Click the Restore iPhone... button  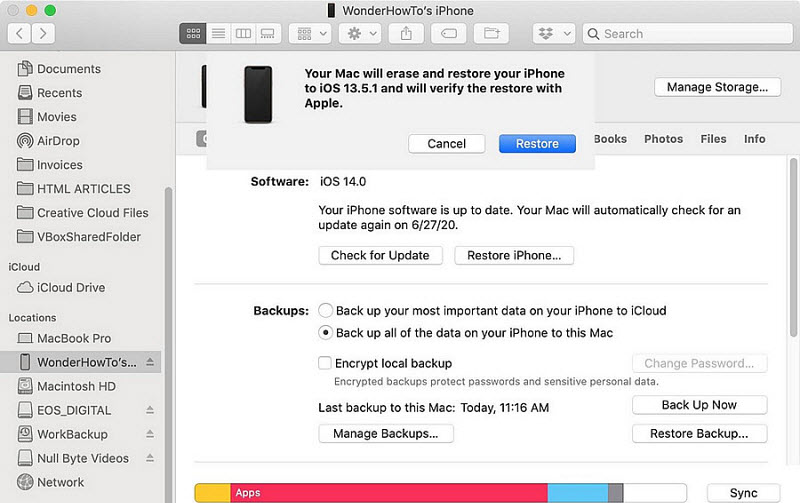(x=514, y=256)
